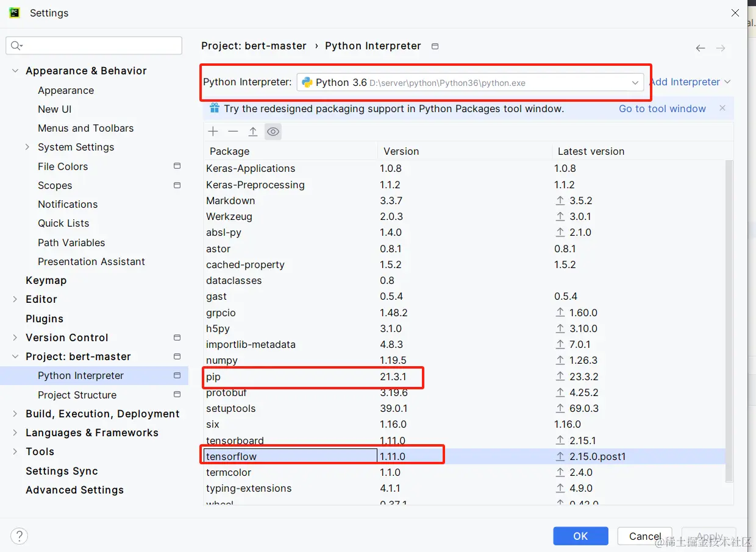This screenshot has width=756, height=552.
Task: Click the Version column header
Action: pyautogui.click(x=465, y=151)
